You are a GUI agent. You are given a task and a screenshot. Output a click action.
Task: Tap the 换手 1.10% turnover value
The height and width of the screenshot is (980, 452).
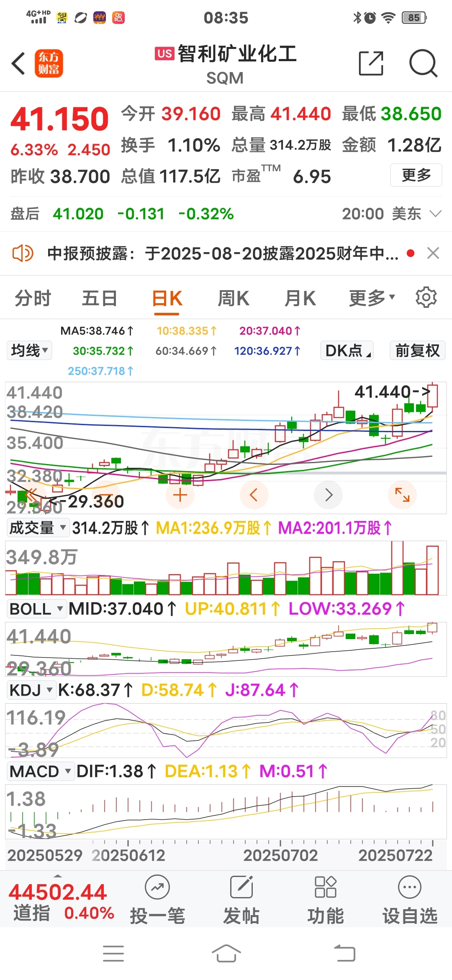[x=170, y=145]
